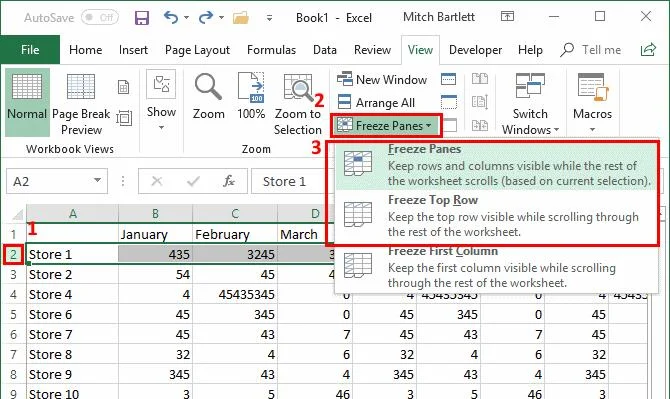Click Arrange All
Screen dimensions: 670x399
pos(376,103)
